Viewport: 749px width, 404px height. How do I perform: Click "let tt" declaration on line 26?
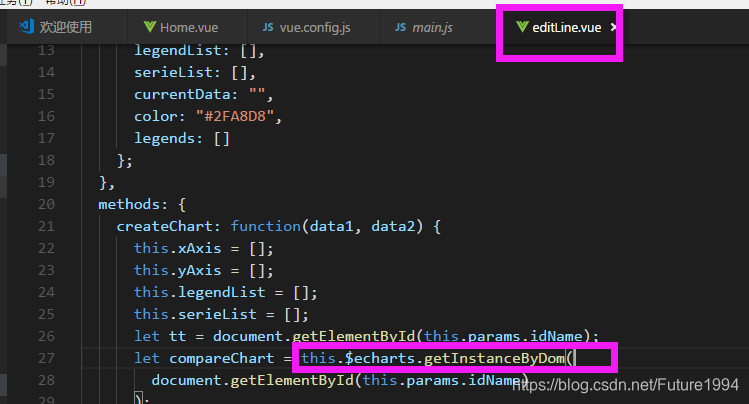click(160, 336)
